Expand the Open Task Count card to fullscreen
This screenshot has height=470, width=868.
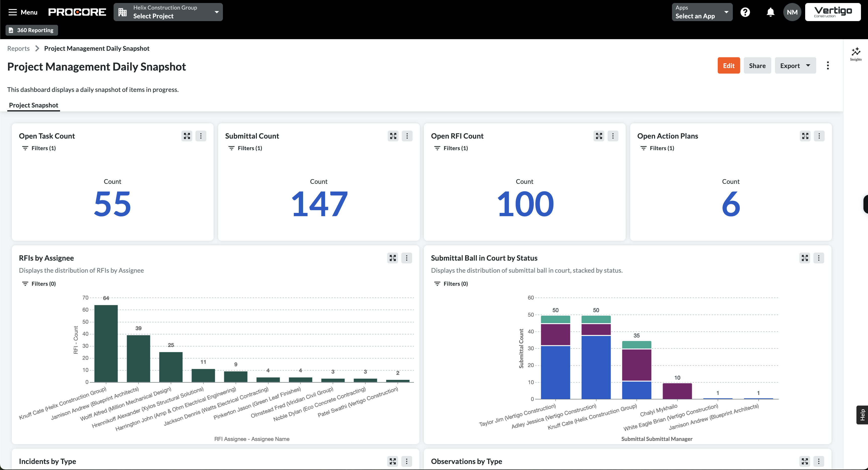pyautogui.click(x=186, y=136)
